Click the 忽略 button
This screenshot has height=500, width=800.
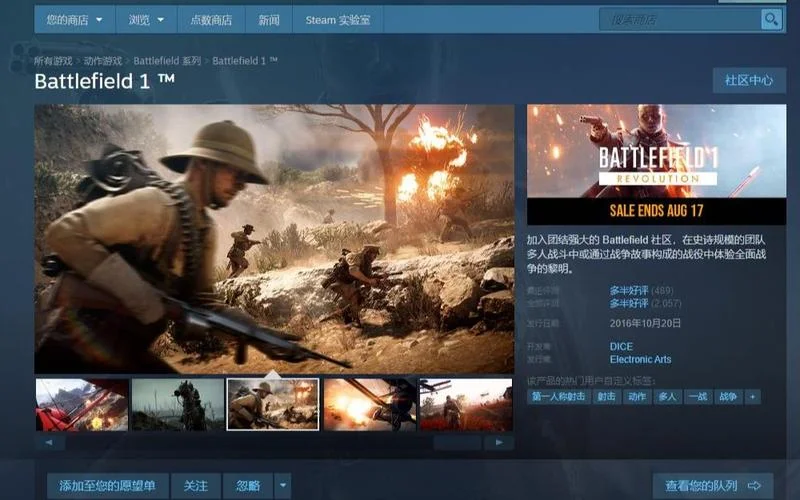click(x=248, y=486)
